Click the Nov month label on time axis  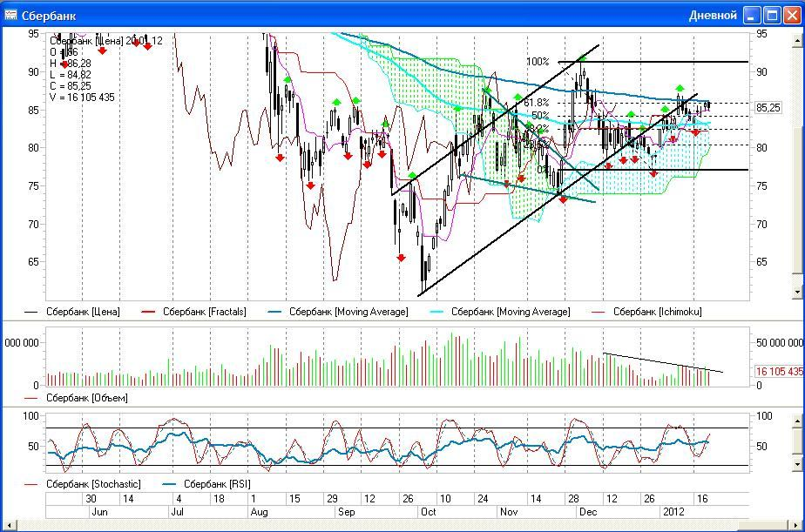coord(509,512)
